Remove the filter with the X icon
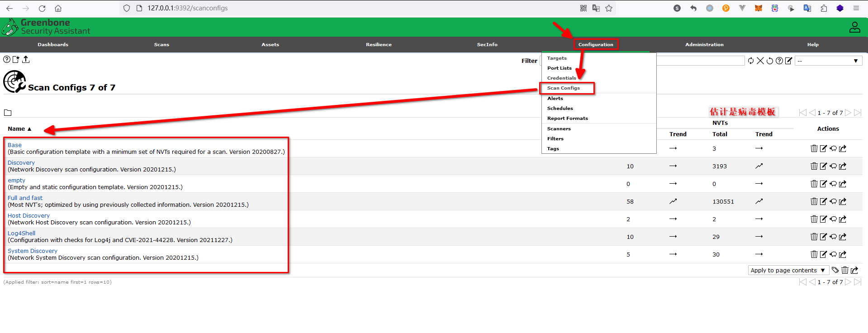Viewport: 868px width, 333px height. [x=760, y=61]
